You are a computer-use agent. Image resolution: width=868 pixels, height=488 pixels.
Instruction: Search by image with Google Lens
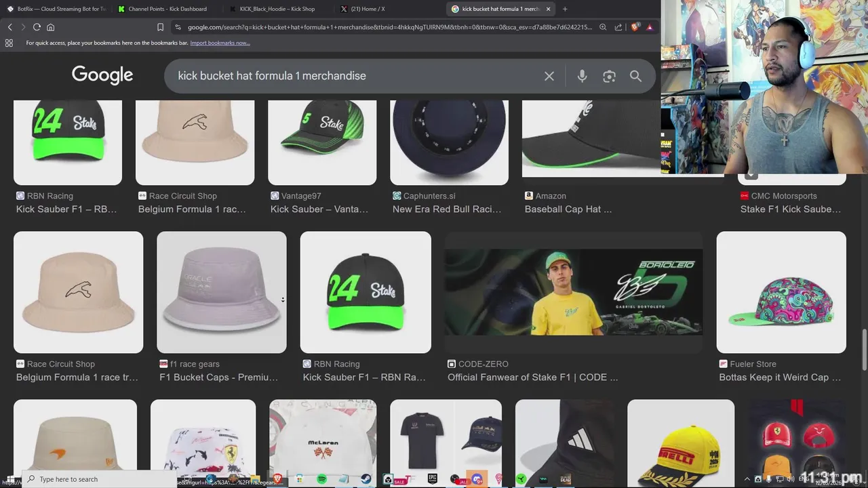pyautogui.click(x=609, y=76)
